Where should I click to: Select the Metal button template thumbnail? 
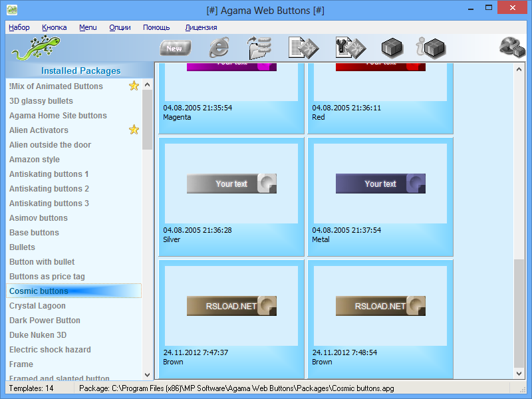(x=380, y=184)
